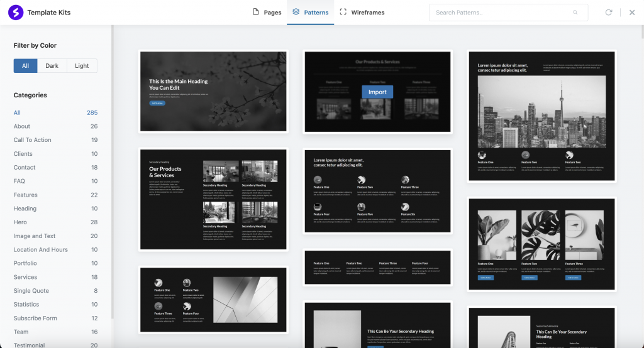
Task: Pick the Location And Hours category
Action: [55, 249]
